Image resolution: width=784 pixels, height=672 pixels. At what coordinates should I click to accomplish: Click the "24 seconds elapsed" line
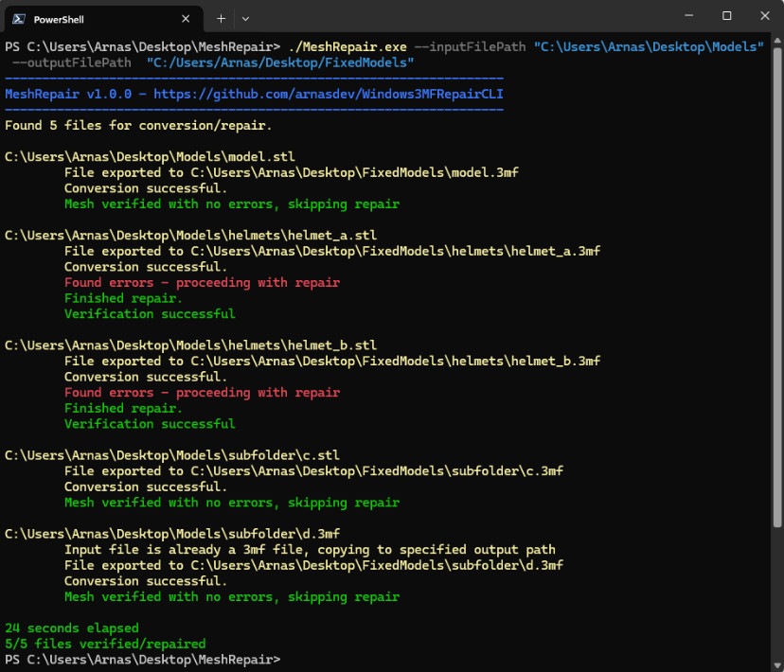click(72, 628)
